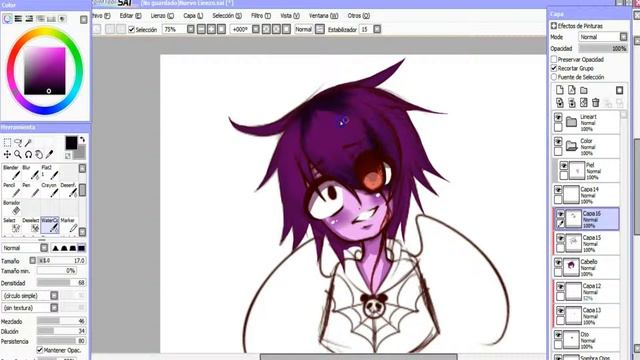Adjust the Densidad slider
This screenshot has height=360, width=640.
(x=61, y=282)
